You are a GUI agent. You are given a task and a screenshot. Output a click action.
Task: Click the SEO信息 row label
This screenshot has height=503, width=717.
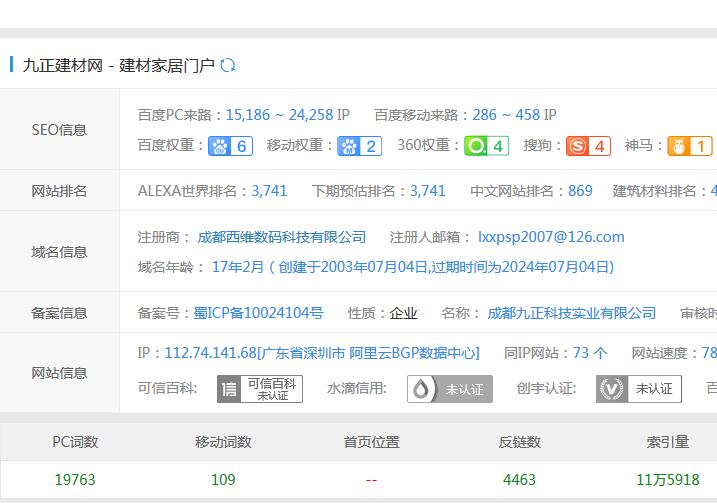point(59,130)
